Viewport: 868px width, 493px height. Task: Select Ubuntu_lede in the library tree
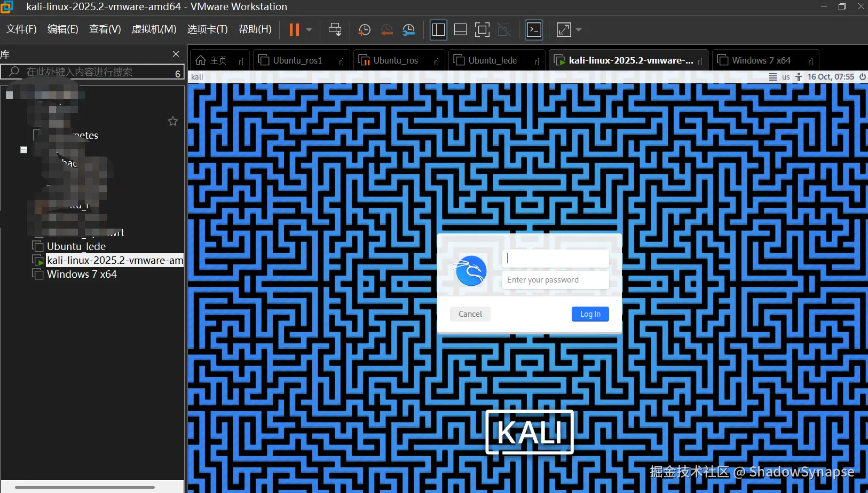coord(76,246)
